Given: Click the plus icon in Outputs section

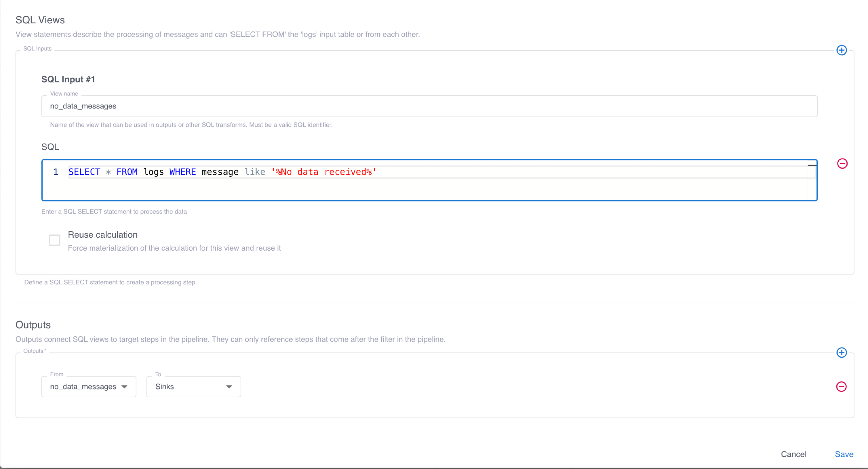Looking at the screenshot, I should [x=842, y=352].
